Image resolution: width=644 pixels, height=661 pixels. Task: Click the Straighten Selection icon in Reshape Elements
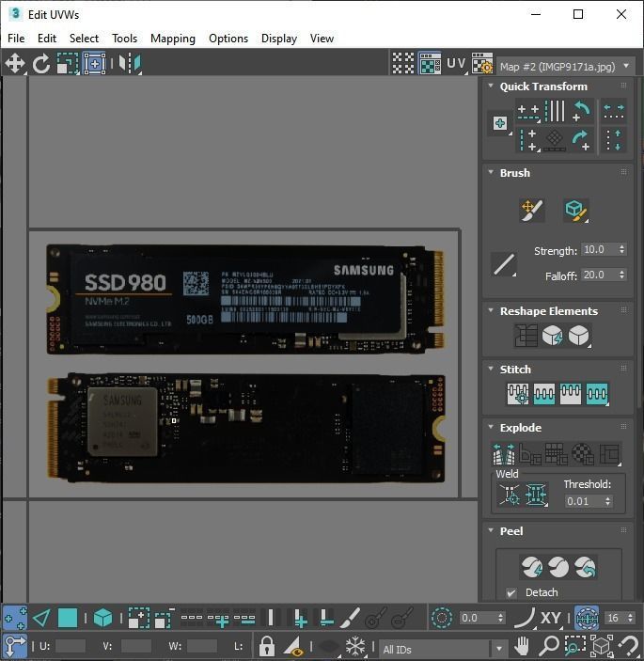[526, 336]
